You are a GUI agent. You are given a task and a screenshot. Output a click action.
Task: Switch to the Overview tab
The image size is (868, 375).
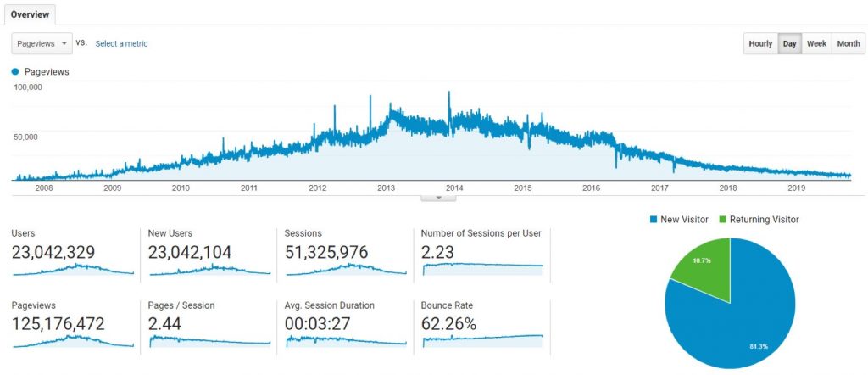29,14
